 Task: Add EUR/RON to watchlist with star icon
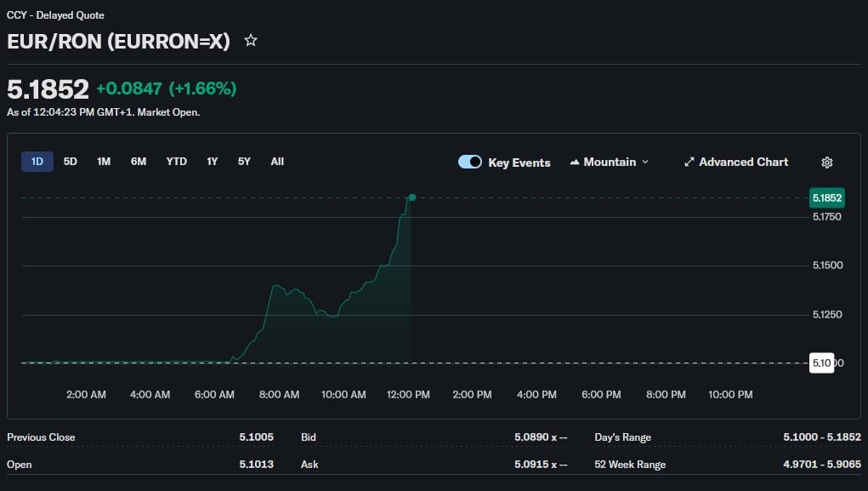[x=251, y=40]
